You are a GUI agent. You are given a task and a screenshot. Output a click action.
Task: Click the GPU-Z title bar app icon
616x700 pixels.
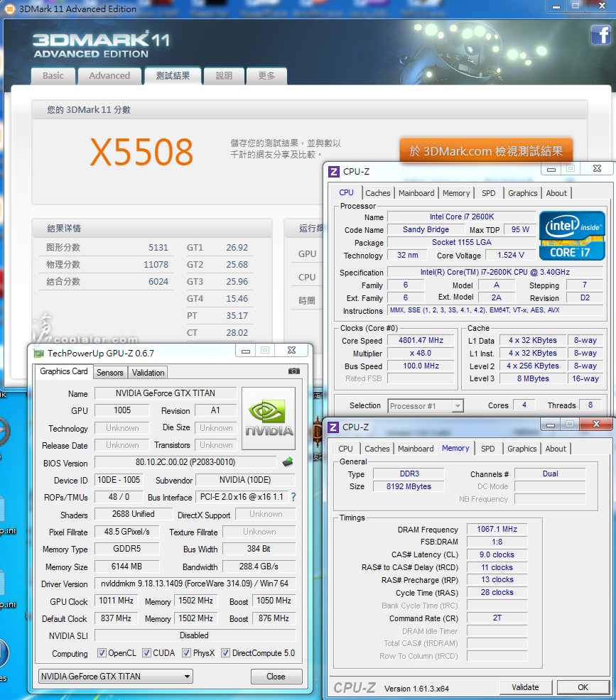point(39,354)
